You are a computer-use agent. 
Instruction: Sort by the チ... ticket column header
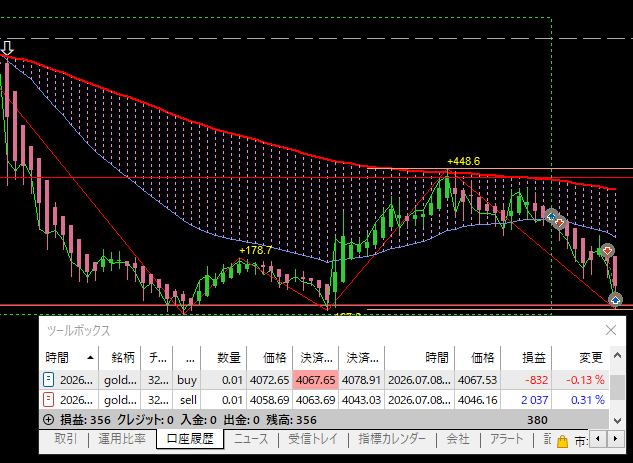[157, 357]
